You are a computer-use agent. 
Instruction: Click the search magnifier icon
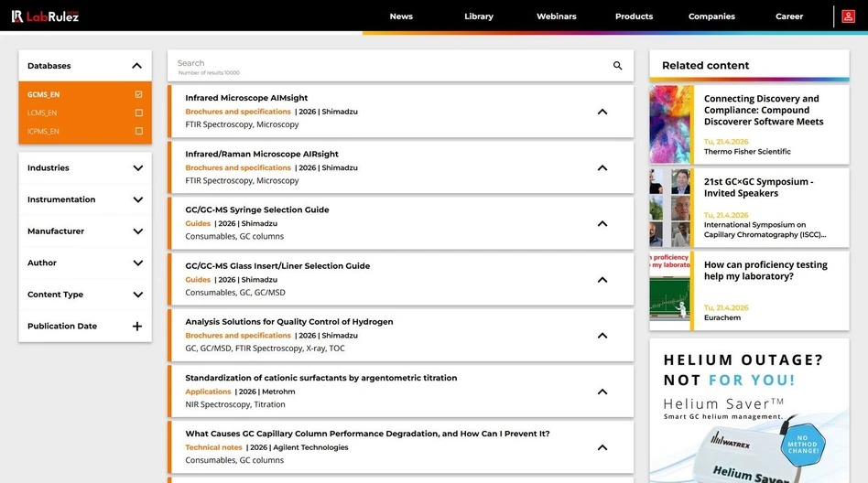click(x=617, y=66)
